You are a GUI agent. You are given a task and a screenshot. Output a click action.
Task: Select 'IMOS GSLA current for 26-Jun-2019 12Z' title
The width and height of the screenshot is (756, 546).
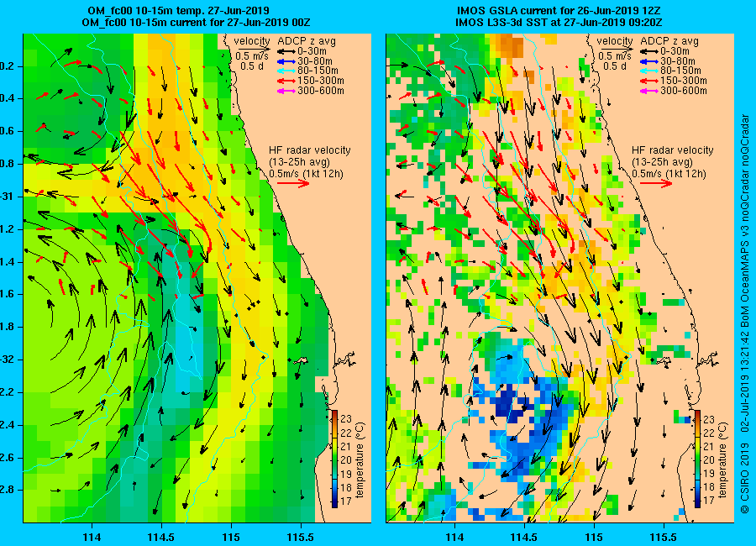(x=559, y=11)
